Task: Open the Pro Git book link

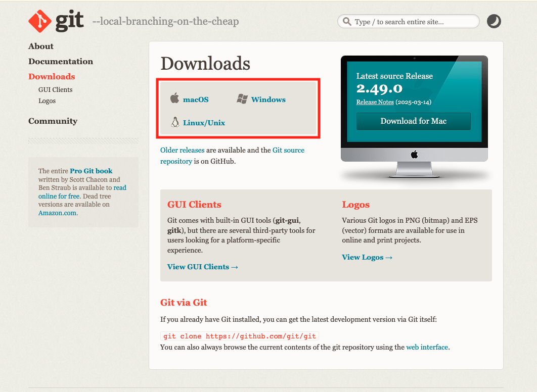Action: [91, 171]
